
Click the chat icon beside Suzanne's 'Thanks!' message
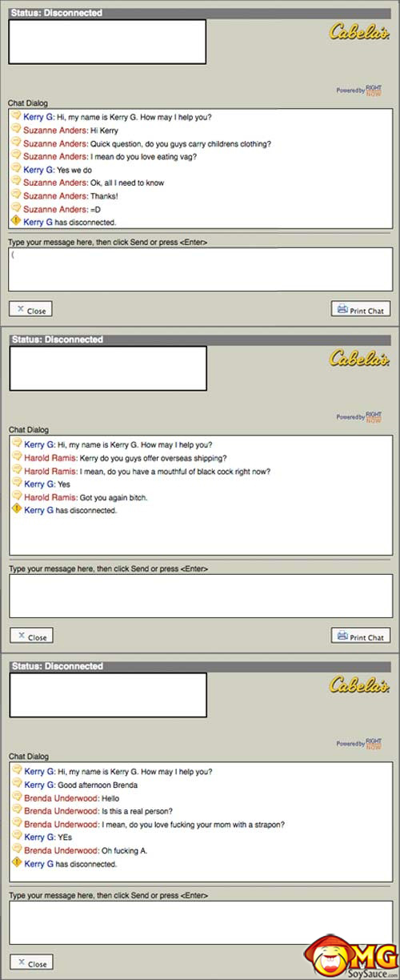point(16,195)
